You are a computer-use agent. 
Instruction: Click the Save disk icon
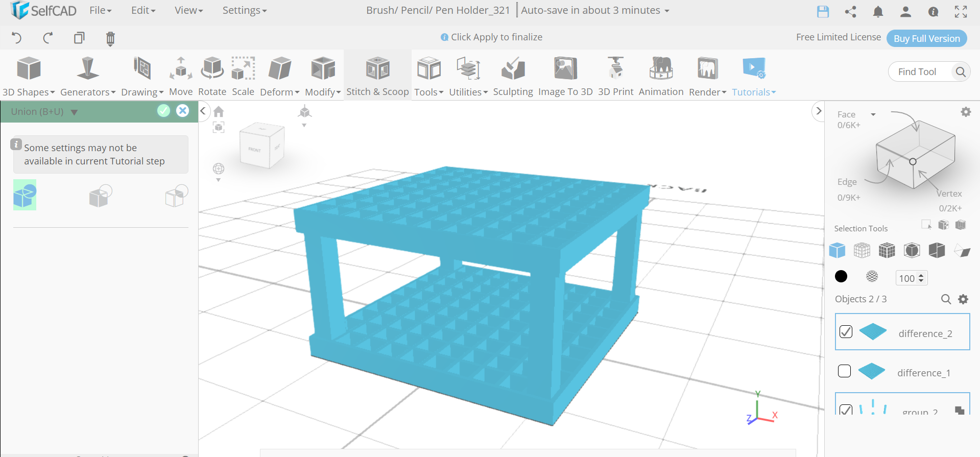click(823, 12)
